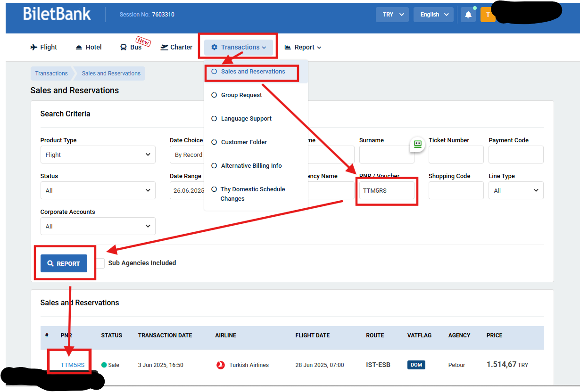Click the AGENCY column header
Image resolution: width=580 pixels, height=392 pixels.
(459, 335)
